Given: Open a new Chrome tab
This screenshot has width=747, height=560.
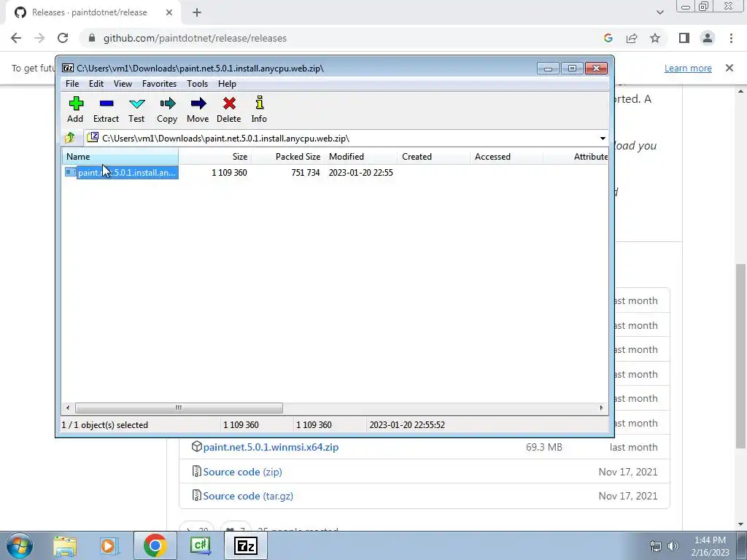Looking at the screenshot, I should (197, 12).
